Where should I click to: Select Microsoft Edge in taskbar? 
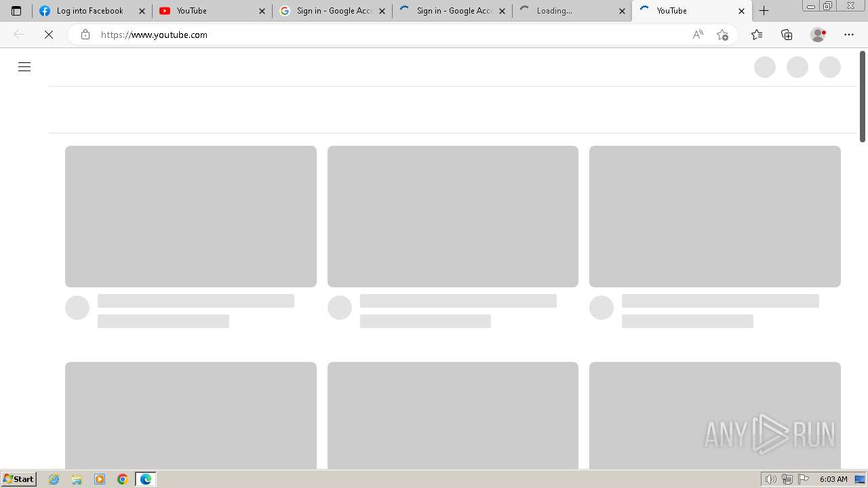click(146, 479)
